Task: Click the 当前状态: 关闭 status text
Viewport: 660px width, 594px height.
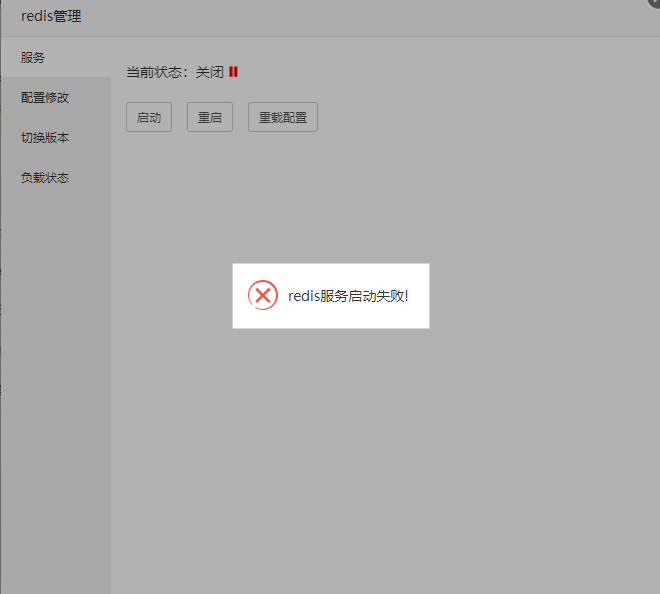Action: 175,72
